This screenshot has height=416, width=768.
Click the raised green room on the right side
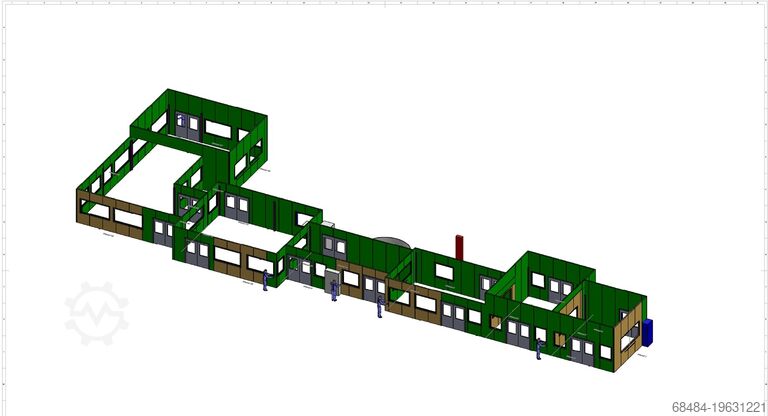(x=545, y=270)
